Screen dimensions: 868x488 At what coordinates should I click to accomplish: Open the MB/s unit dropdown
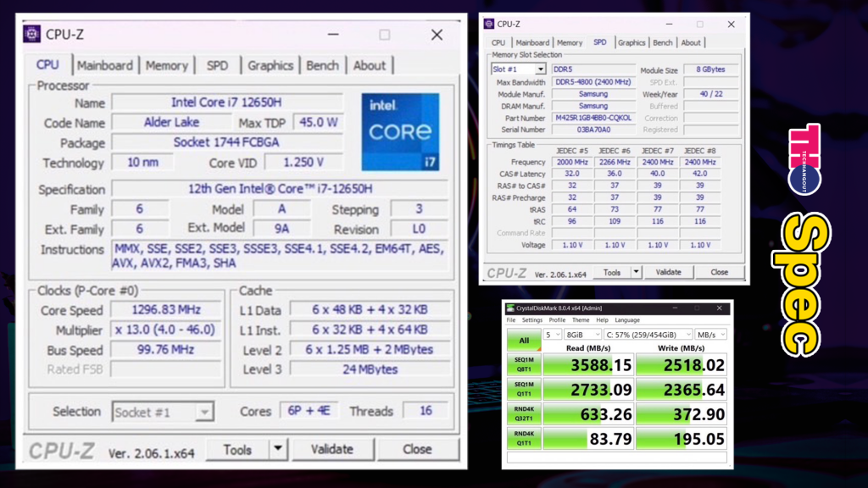711,335
